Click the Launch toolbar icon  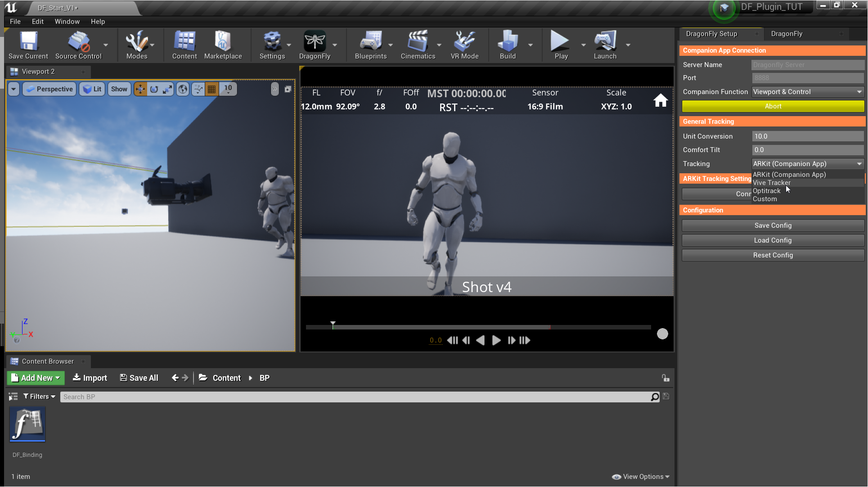[605, 45]
